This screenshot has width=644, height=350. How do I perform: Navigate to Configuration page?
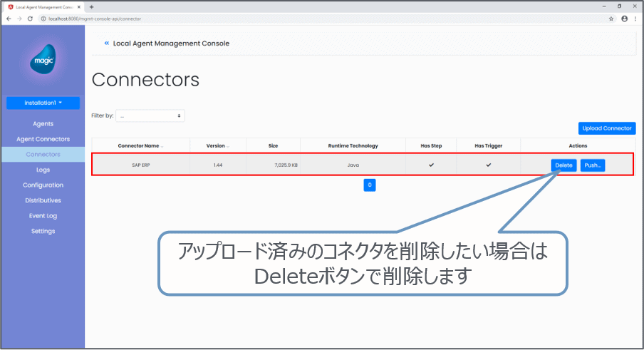pos(43,185)
